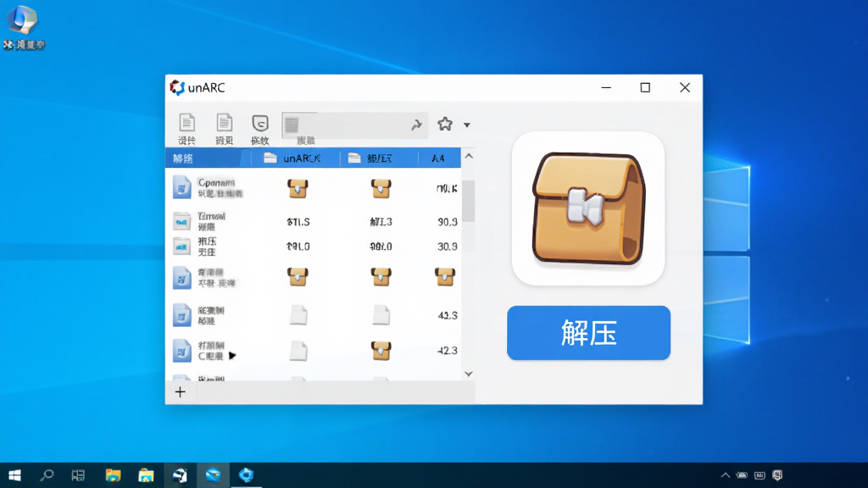Focus the gray path input field
868x488 pixels.
tap(354, 125)
